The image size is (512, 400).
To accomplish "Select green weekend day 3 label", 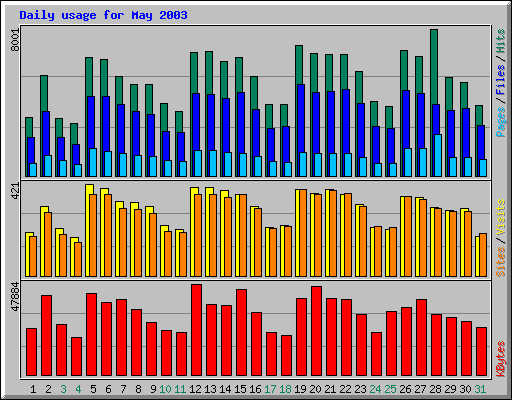I will click(x=63, y=389).
